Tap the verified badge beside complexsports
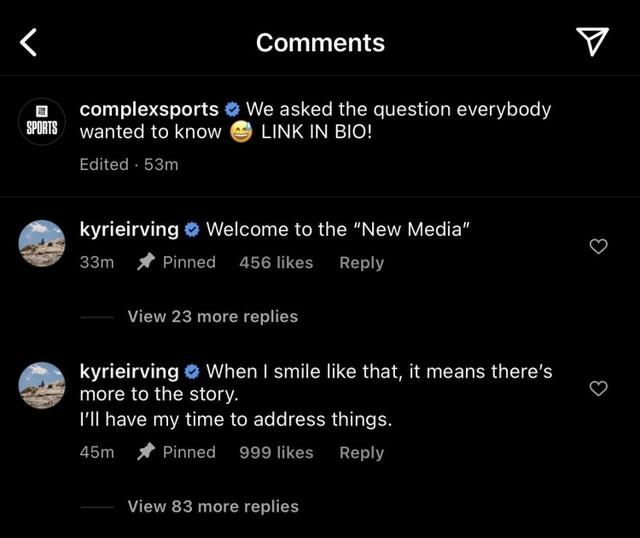The width and height of the screenshot is (640, 538). click(232, 109)
